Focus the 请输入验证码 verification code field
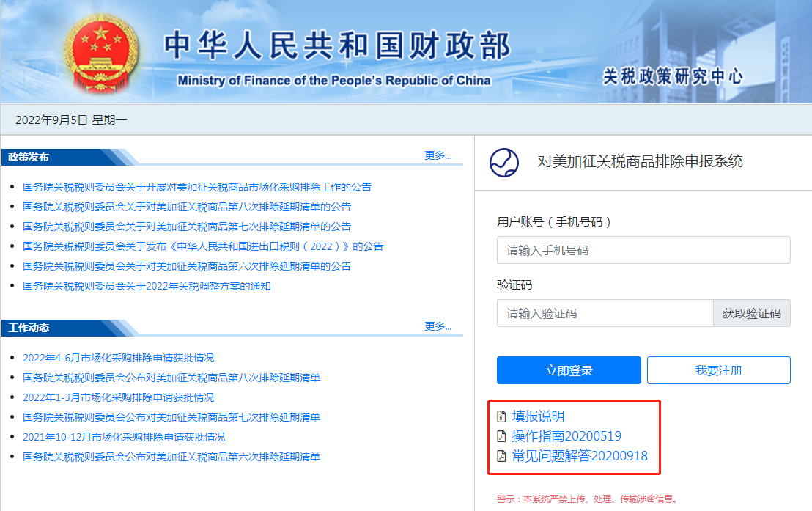 605,313
